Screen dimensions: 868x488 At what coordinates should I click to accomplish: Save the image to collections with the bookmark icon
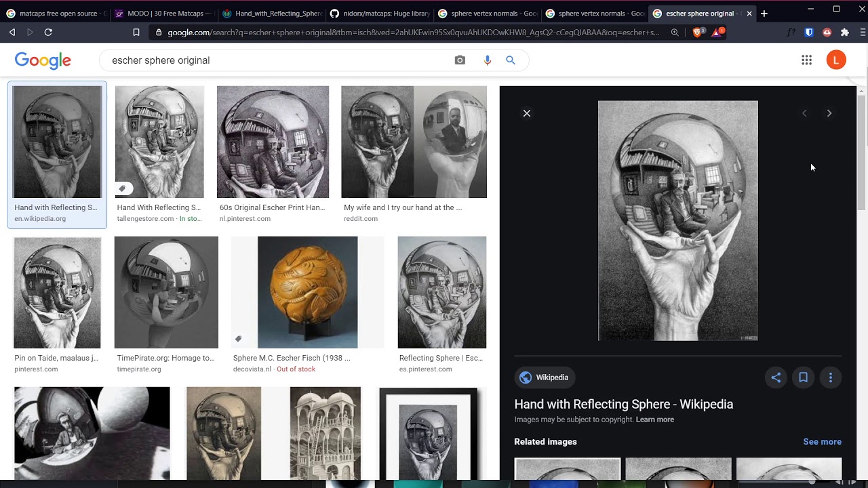coord(803,378)
